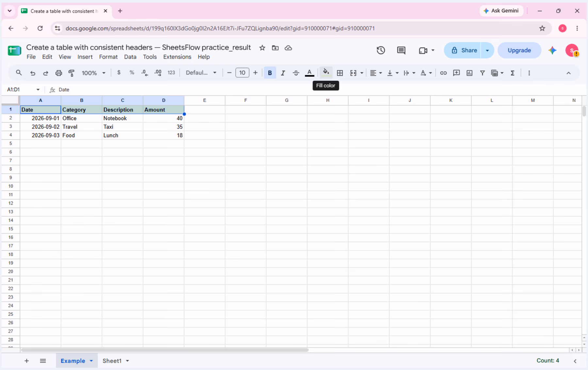Format as percent icon

(x=132, y=73)
